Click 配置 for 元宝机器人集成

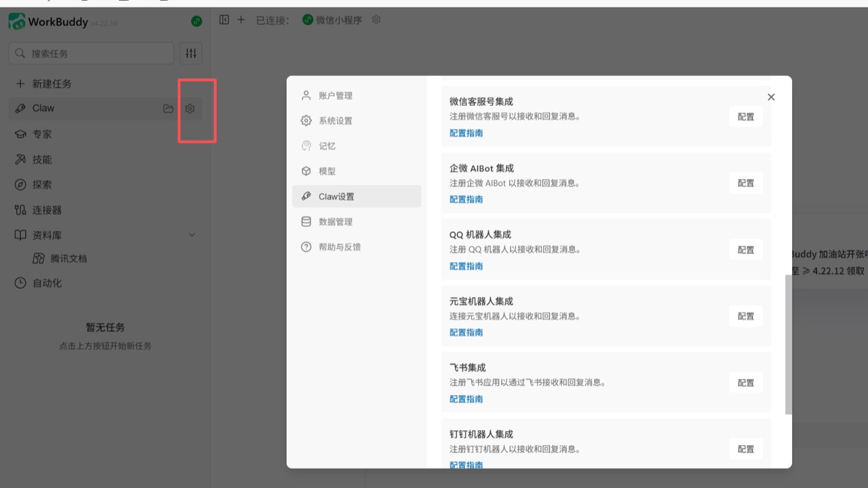click(746, 316)
